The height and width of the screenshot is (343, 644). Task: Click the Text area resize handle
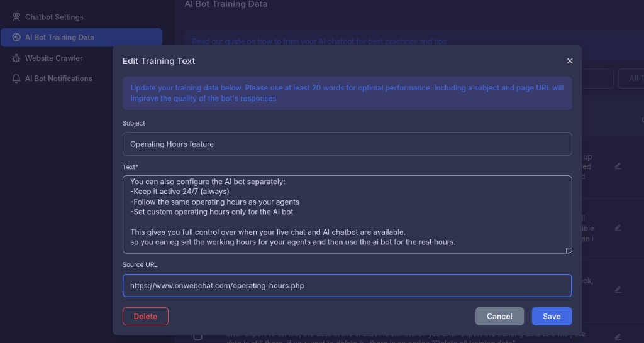(569, 250)
